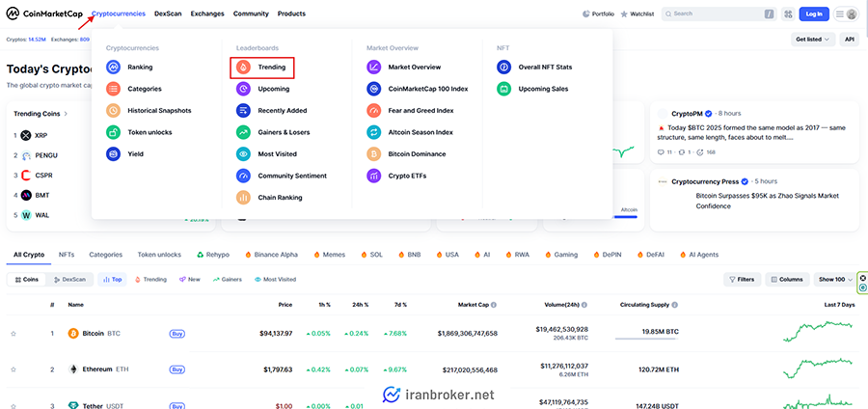Expand the Trending Coins chevron

[x=66, y=114]
